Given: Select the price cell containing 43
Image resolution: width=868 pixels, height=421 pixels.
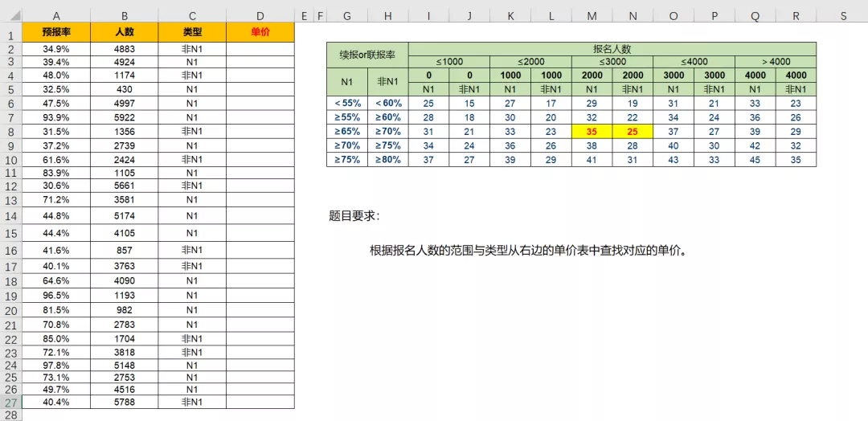Looking at the screenshot, I should [x=674, y=159].
